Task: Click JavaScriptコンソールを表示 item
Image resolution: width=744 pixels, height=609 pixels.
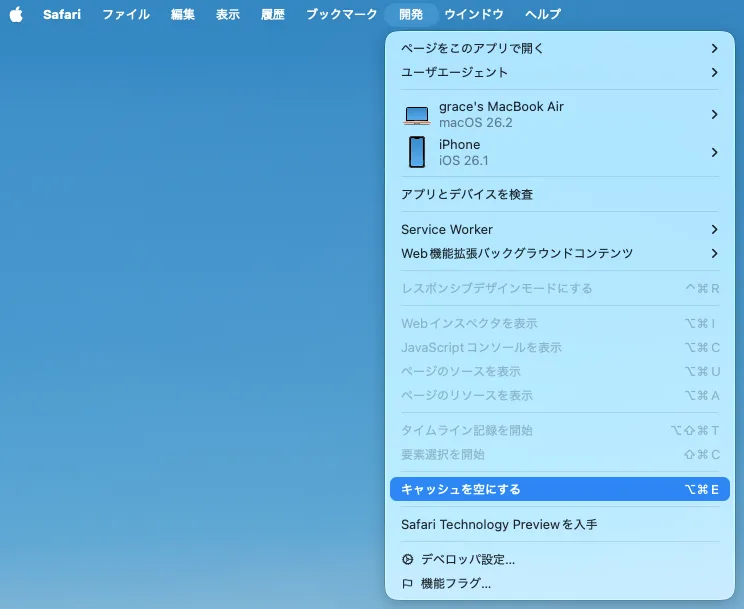Action: 560,347
